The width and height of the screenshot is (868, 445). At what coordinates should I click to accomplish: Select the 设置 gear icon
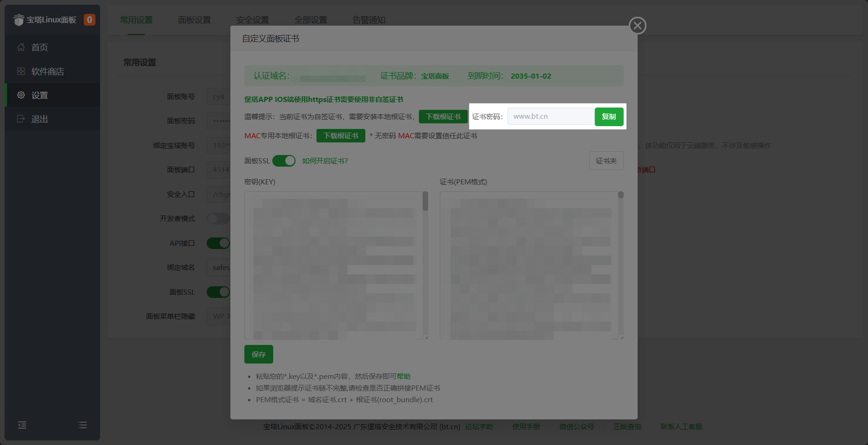(20, 95)
